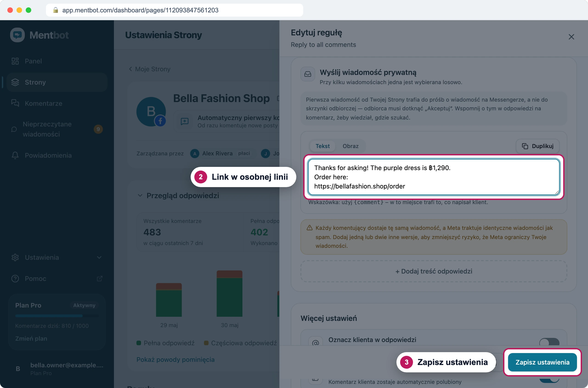Collapse the Przegląd odpowiedzi section
Image resolution: width=588 pixels, height=388 pixels.
[140, 195]
